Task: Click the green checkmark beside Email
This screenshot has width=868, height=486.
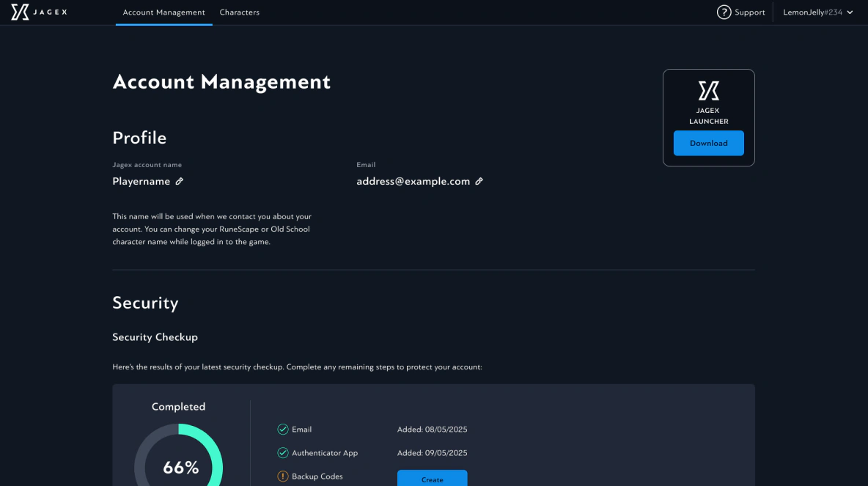Action: point(283,429)
